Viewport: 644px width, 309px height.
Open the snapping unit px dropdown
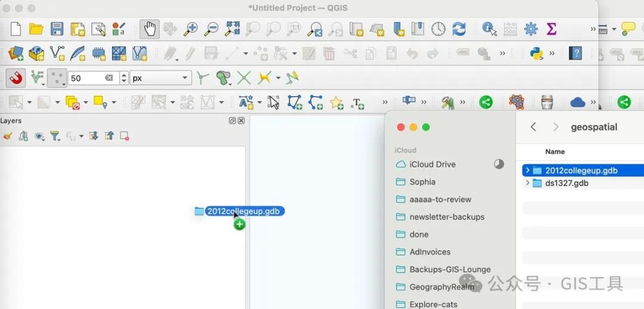(160, 78)
